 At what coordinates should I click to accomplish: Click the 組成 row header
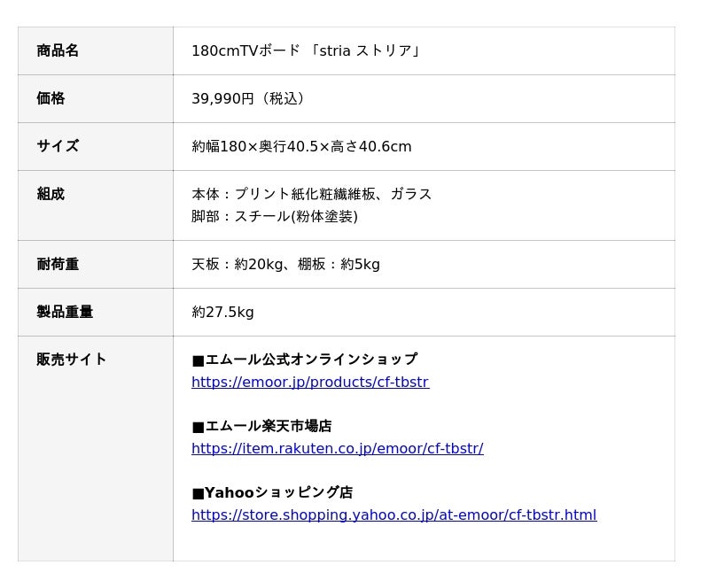pos(51,194)
